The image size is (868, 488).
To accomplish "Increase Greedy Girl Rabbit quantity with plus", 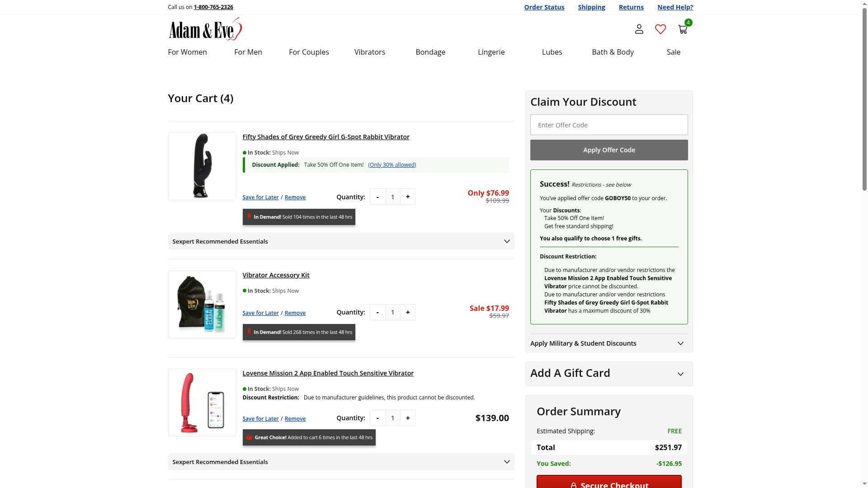I will [x=408, y=197].
